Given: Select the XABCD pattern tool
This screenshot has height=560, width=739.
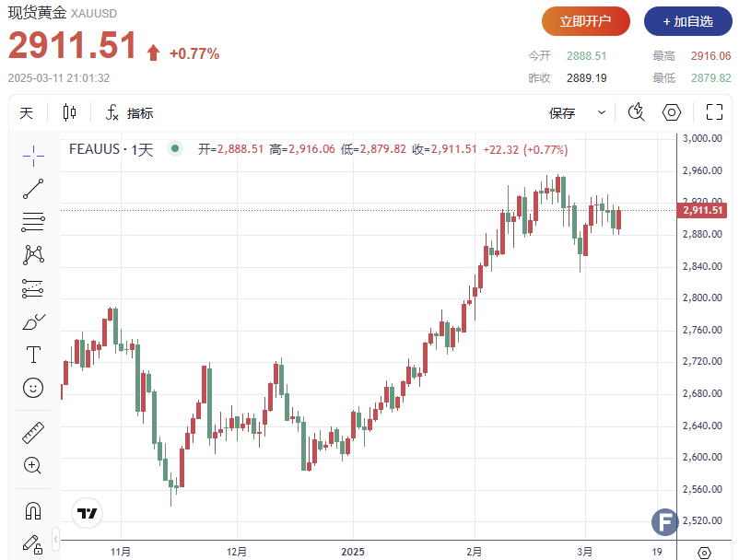Looking at the screenshot, I should click(33, 256).
